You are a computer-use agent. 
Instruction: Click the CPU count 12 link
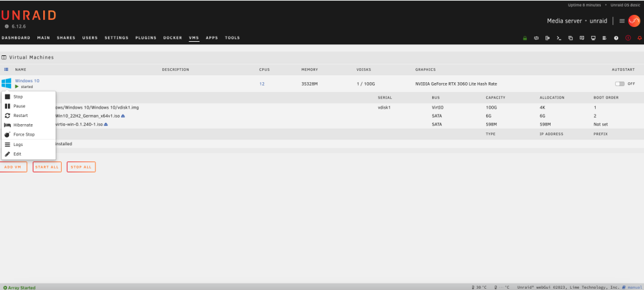[261, 84]
